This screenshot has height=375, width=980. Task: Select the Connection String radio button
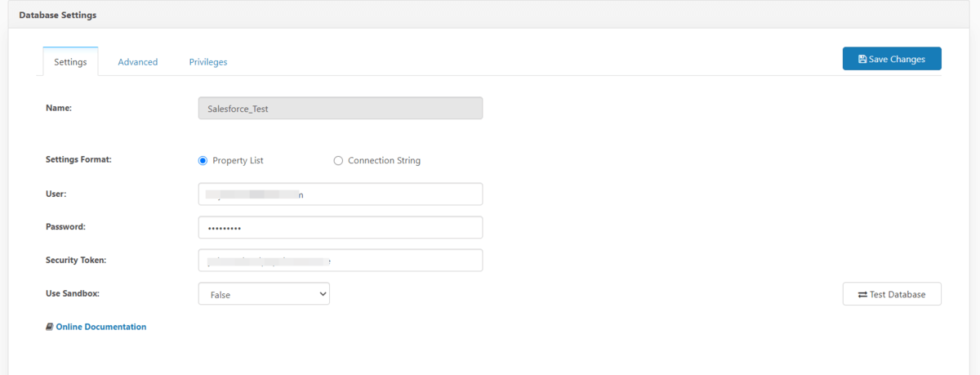338,161
